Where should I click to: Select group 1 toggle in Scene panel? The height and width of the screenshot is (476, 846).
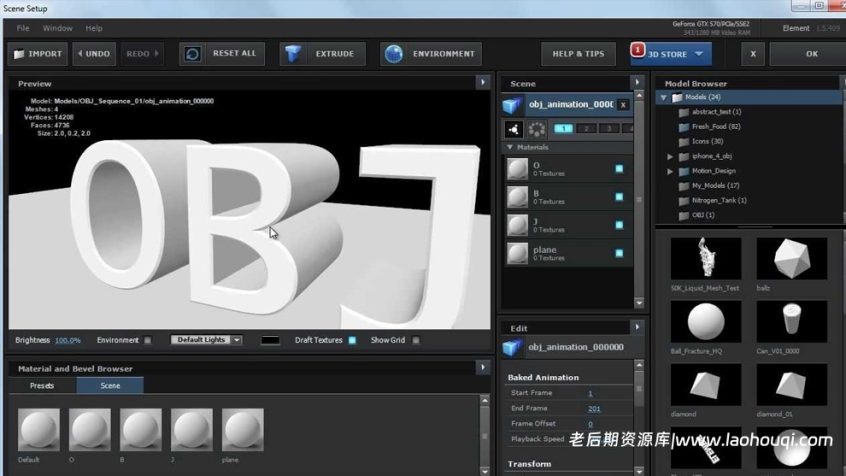click(x=563, y=128)
